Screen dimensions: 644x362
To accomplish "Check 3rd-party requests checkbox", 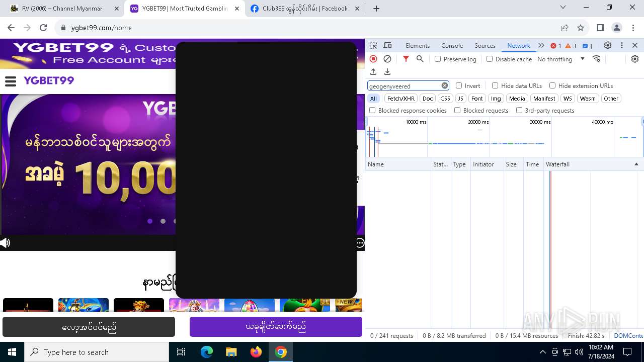I will click(519, 110).
